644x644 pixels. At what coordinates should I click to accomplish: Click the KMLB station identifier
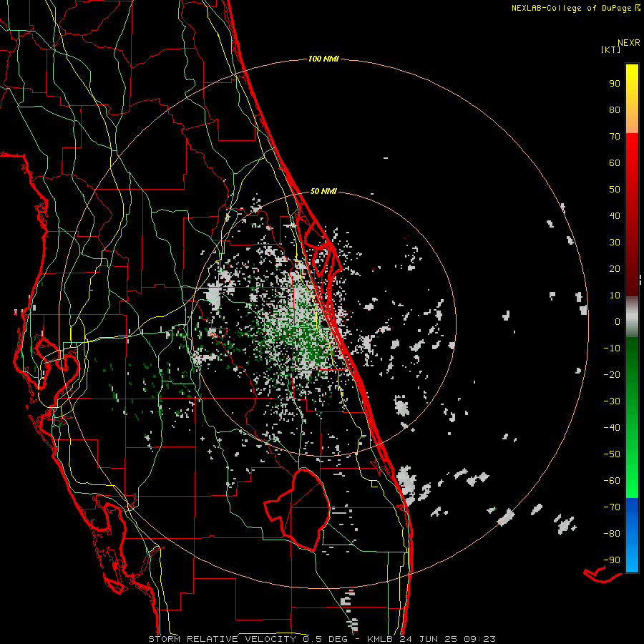point(380,639)
